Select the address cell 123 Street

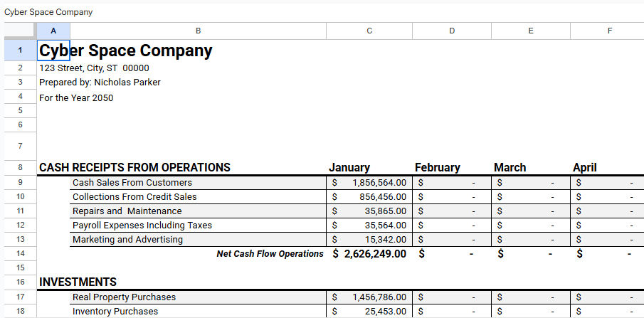94,68
